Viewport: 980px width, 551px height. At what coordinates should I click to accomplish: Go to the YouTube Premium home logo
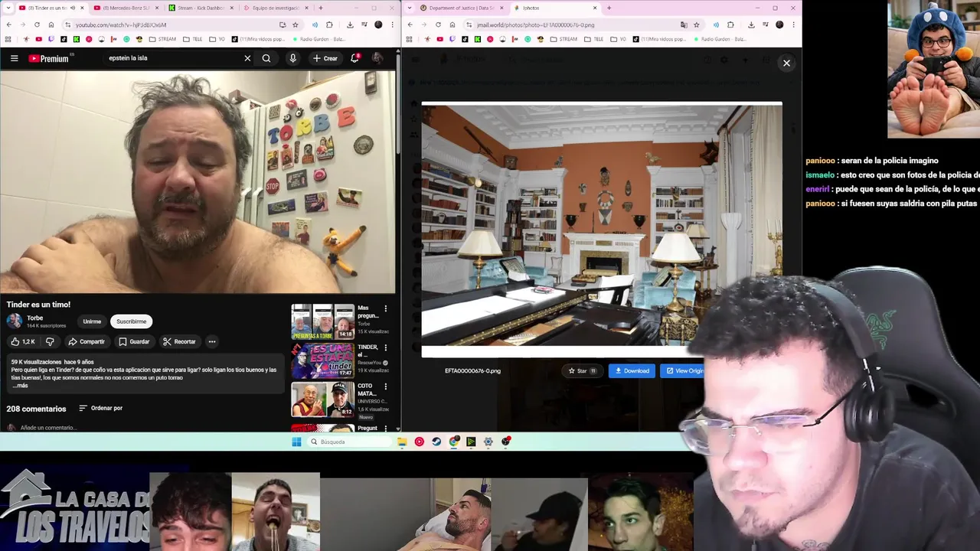coord(50,58)
